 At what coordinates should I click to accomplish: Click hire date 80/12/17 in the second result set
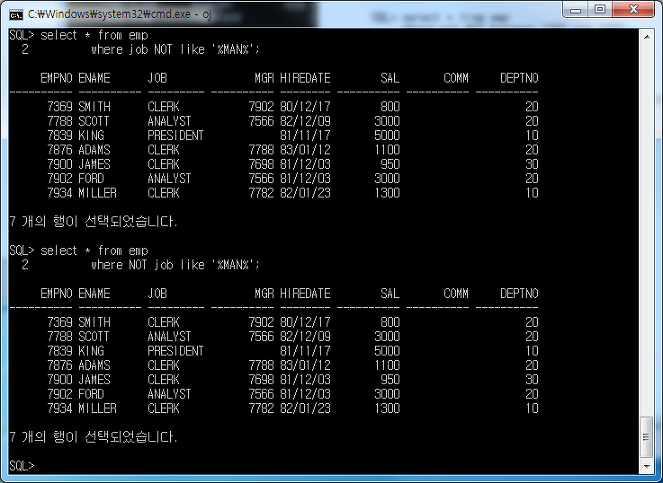[305, 322]
